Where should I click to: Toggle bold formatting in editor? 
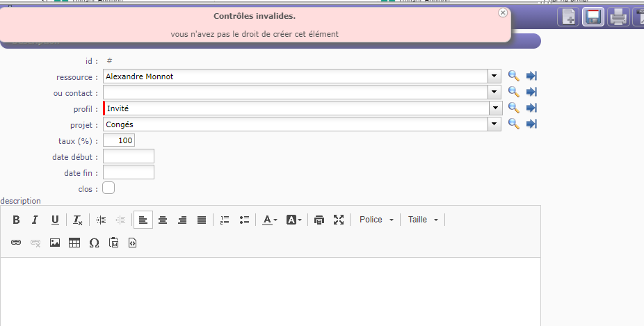point(16,220)
